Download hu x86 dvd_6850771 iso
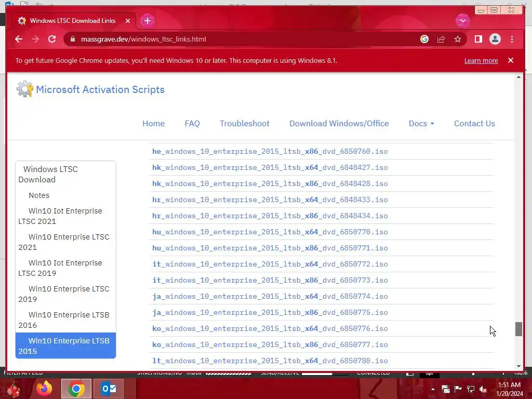Image resolution: width=532 pixels, height=399 pixels. click(x=270, y=248)
